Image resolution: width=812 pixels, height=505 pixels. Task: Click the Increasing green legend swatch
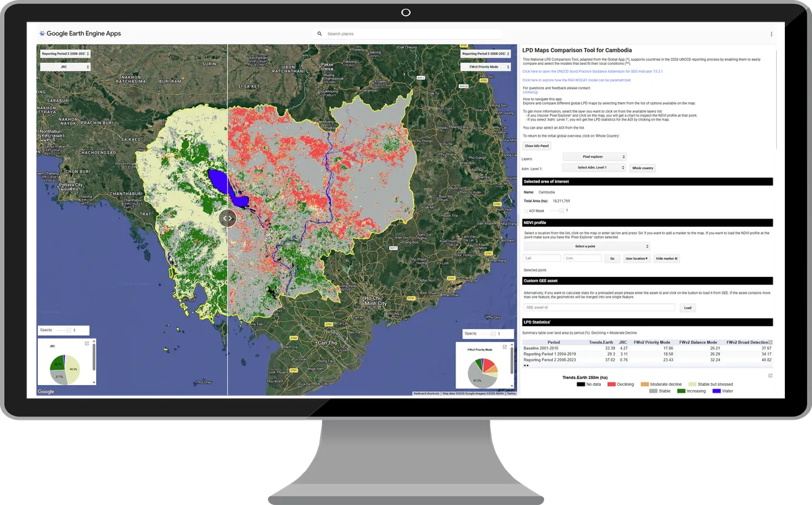(681, 391)
